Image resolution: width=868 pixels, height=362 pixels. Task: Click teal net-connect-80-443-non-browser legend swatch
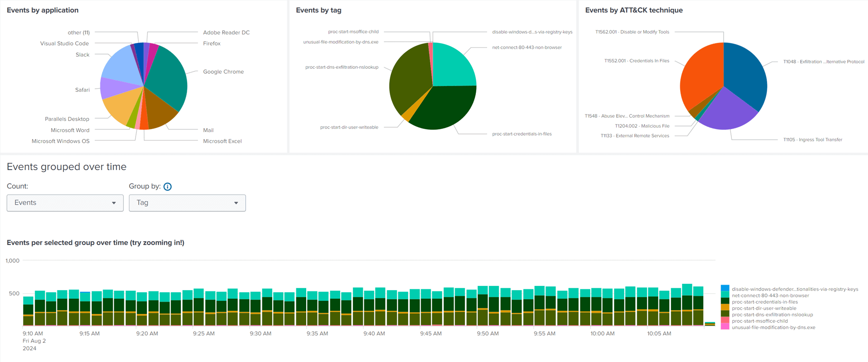[725, 295]
